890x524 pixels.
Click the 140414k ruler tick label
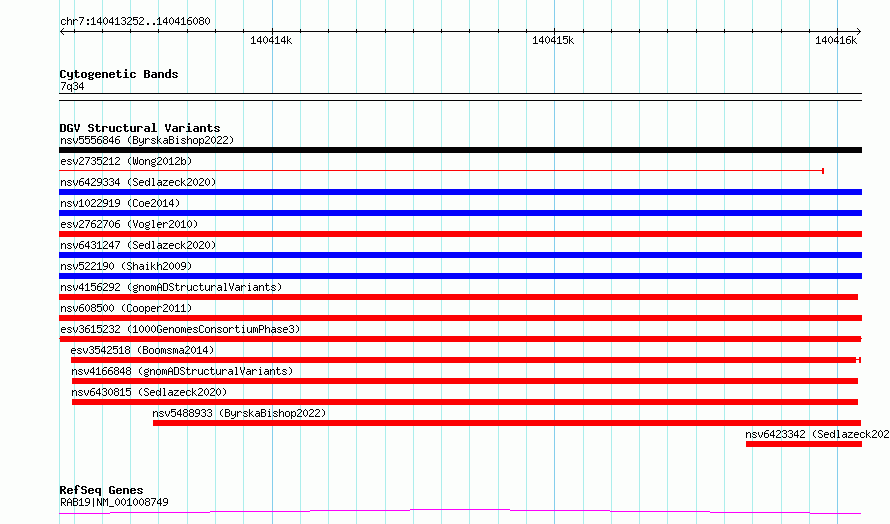tap(271, 40)
